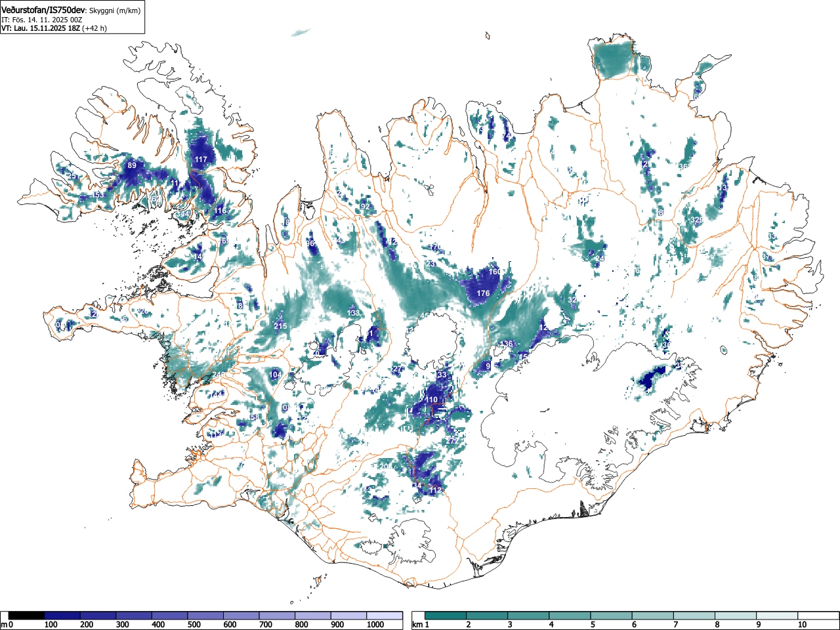Image resolution: width=840 pixels, height=630 pixels.
Task: Click the '10' tick label on the km legend
Action: point(802,625)
